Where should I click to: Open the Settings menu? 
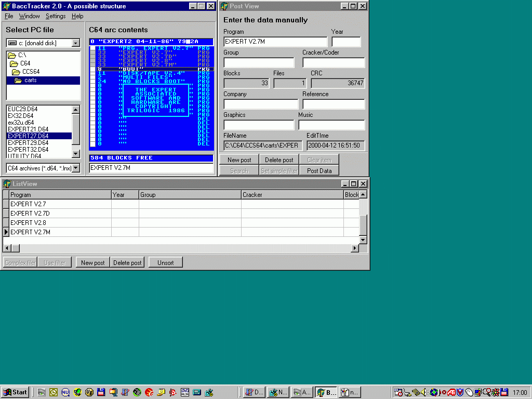point(56,16)
